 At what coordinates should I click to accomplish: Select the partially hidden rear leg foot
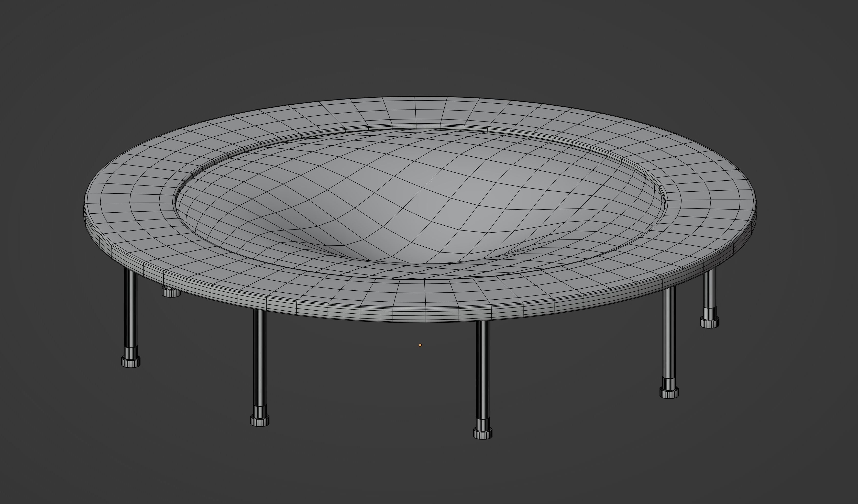(x=171, y=291)
